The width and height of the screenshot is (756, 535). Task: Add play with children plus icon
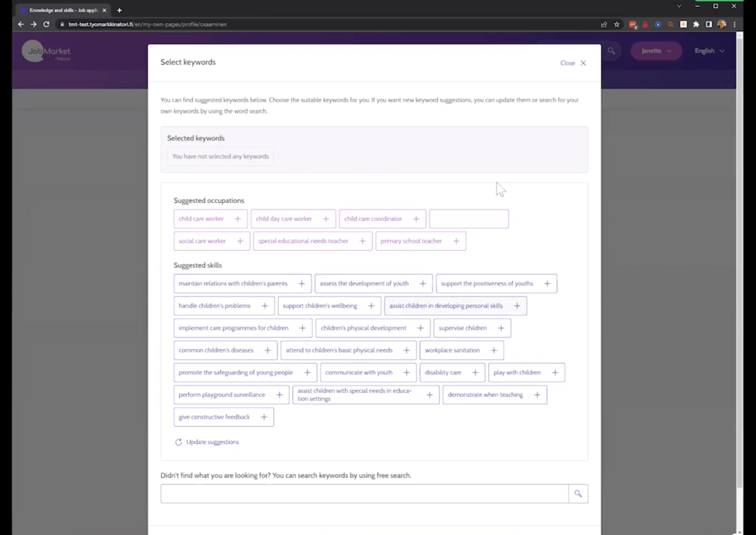pyautogui.click(x=555, y=372)
